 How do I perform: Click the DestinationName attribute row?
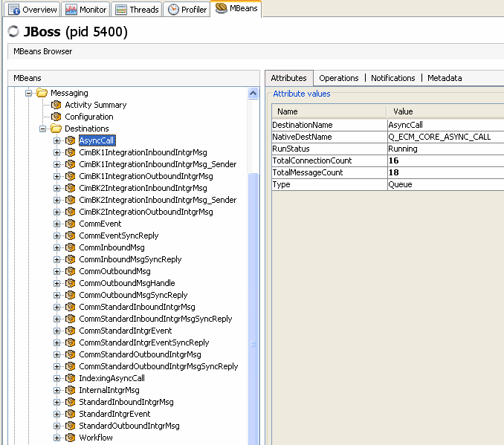click(387, 125)
